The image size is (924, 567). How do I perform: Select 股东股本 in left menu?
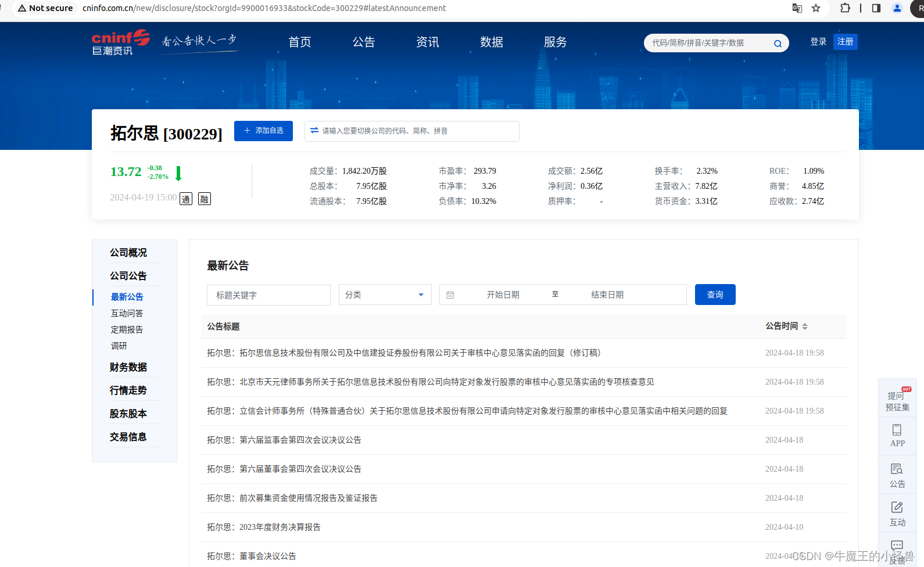pos(128,414)
